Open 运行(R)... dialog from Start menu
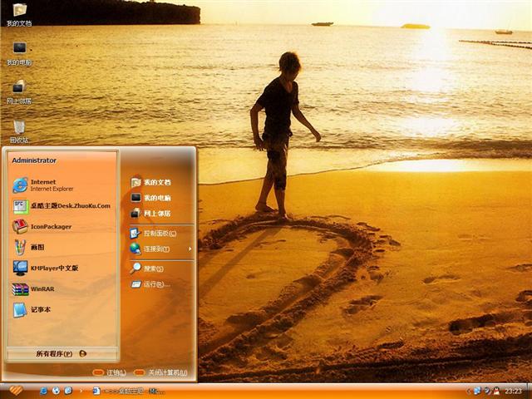Screen dimensions: 532x399 click(155, 284)
